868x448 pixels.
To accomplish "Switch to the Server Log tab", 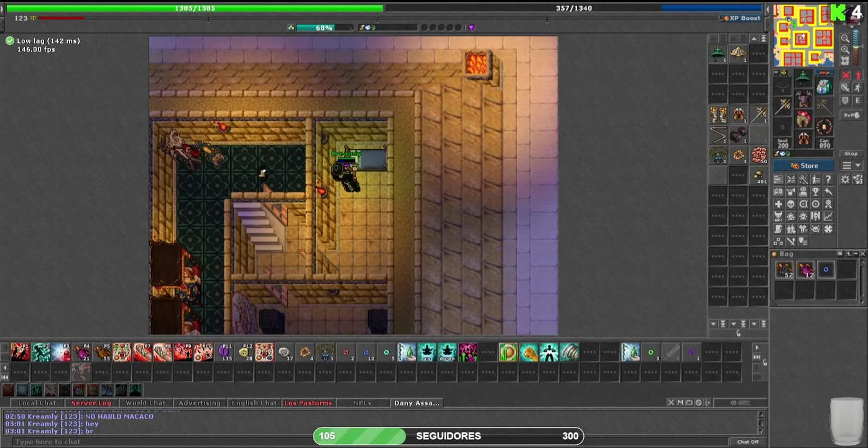I will [91, 403].
